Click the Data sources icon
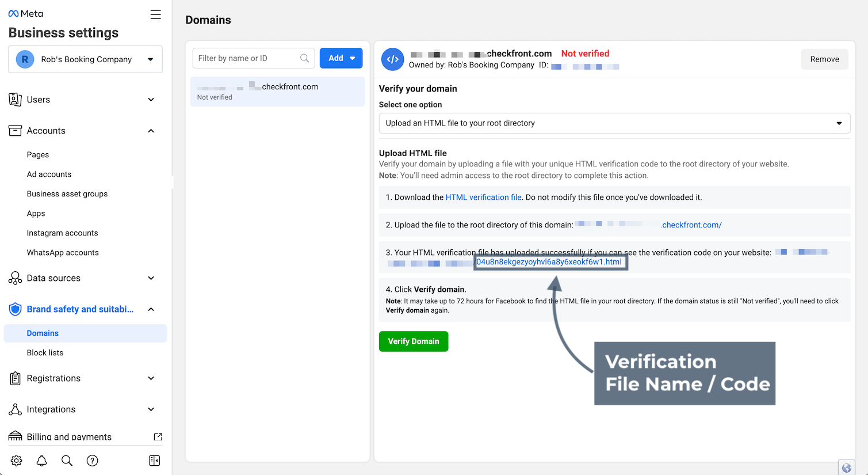Viewport: 868px width, 475px height. click(16, 278)
